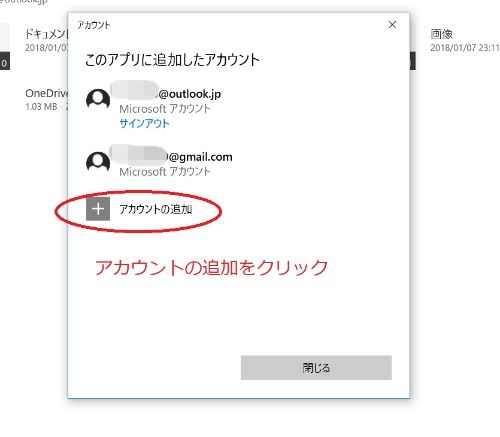Click the 1.03 MB size text under OneDrive
This screenshot has height=437, width=500.
[41, 107]
